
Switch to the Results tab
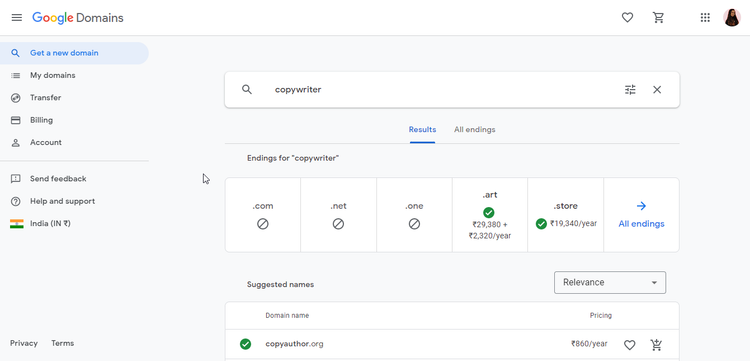coord(422,130)
